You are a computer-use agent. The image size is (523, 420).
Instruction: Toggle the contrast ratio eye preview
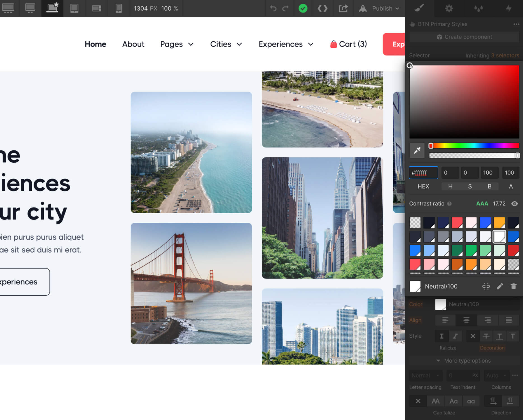(514, 204)
